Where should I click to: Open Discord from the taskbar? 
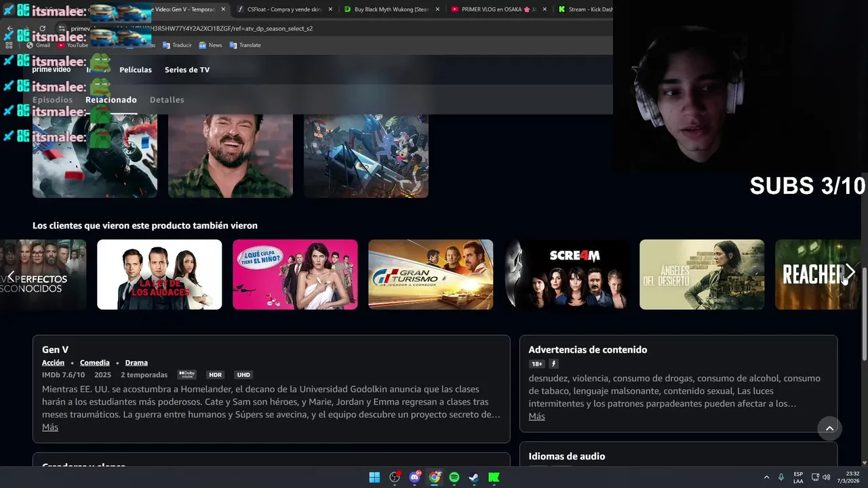pyautogui.click(x=414, y=477)
